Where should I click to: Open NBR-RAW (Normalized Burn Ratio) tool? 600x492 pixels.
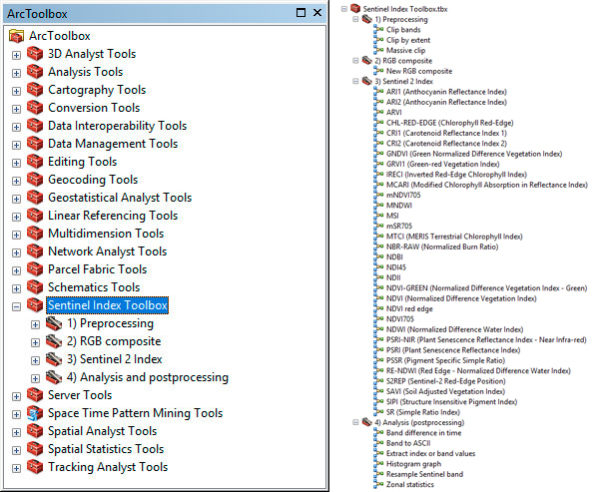(x=442, y=246)
